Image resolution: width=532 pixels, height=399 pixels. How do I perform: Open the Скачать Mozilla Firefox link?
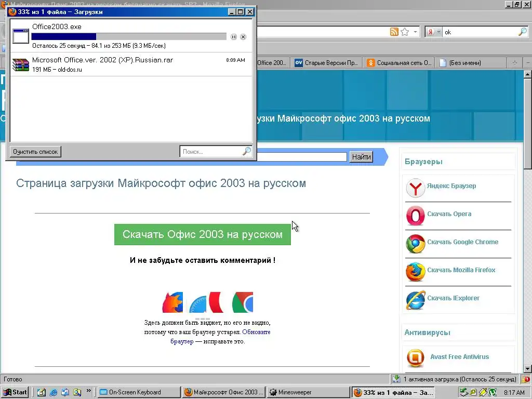tap(461, 270)
